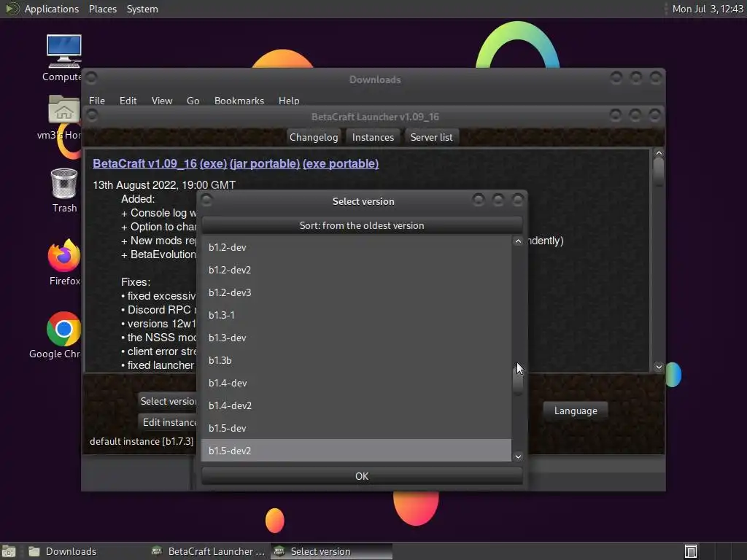Open the (exe) download link
This screenshot has height=560, width=747.
(x=213, y=163)
